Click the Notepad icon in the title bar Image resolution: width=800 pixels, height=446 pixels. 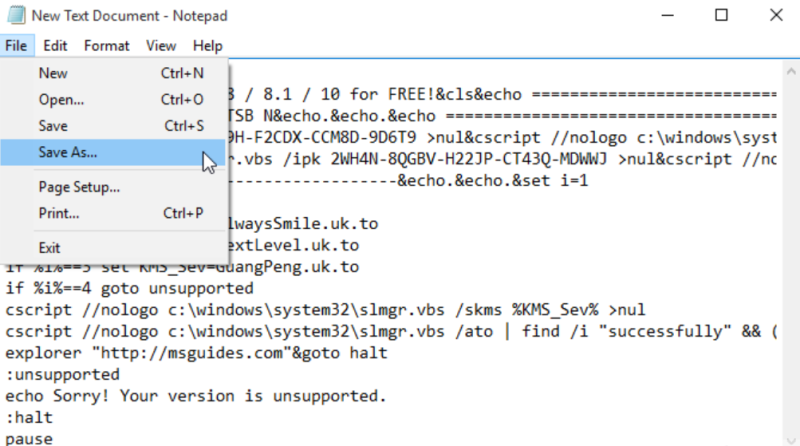pos(14,16)
